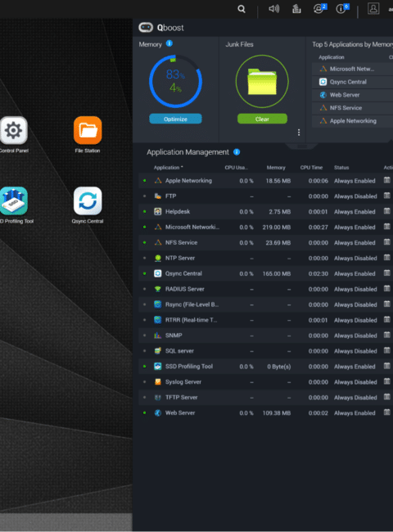The width and height of the screenshot is (393, 532).
Task: Open event notifications info icon
Action: [342, 8]
